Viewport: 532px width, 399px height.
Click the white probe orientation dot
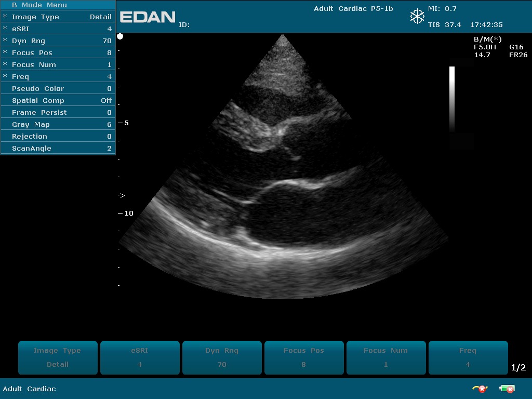pyautogui.click(x=120, y=36)
